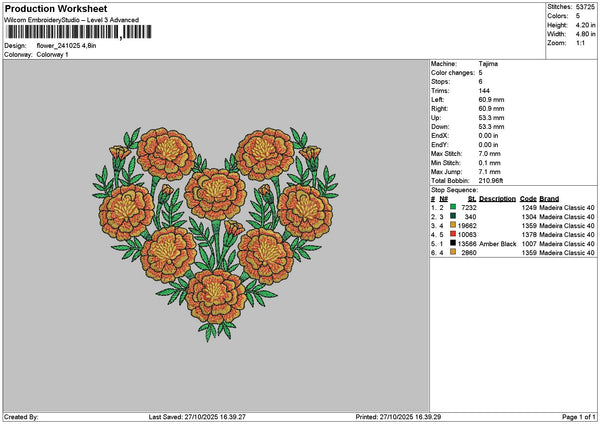
Task: Click the Max Stitch value '7.0 mm'
Action: pos(489,154)
